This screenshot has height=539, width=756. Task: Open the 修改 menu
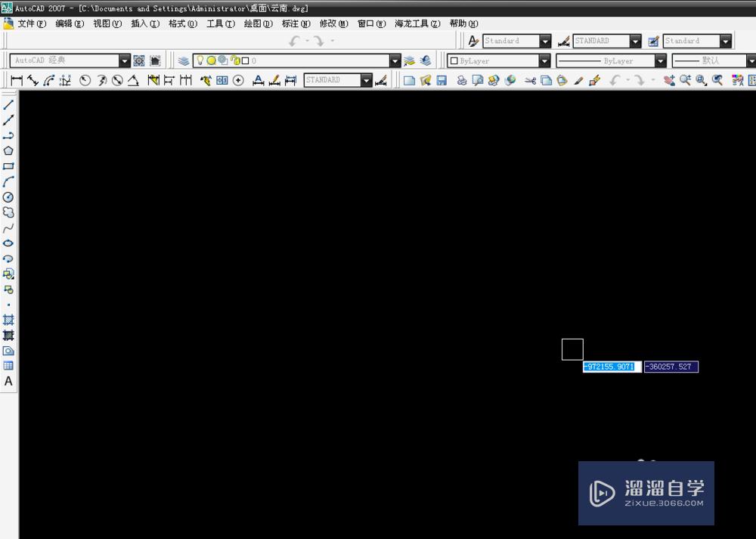click(333, 23)
